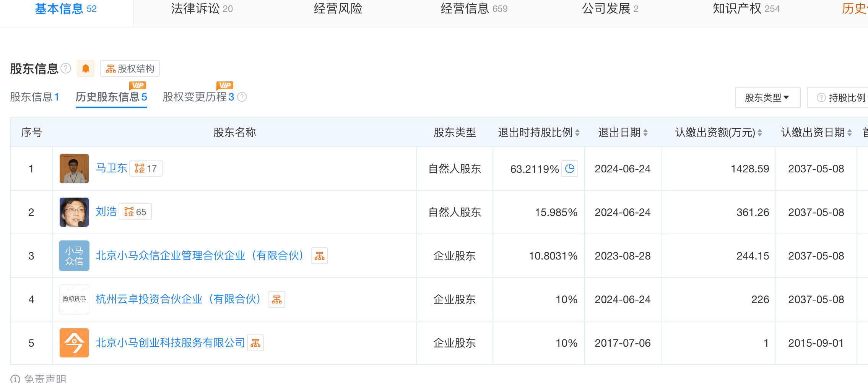868x383 pixels.
Task: Open 马卫东's 17 related companies badge
Action: coord(146,169)
